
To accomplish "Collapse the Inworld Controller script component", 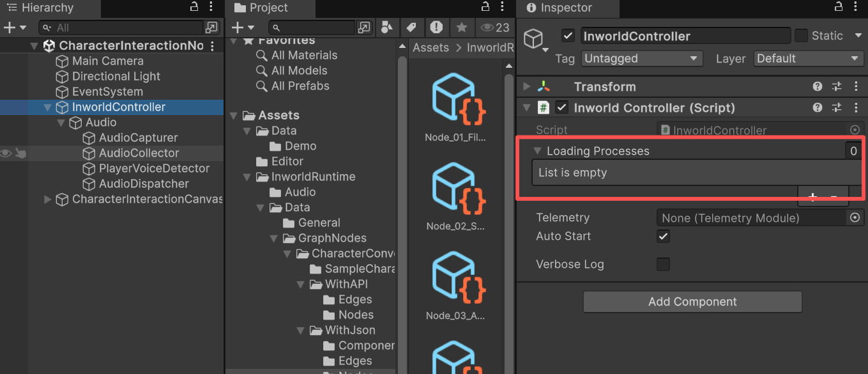I will [x=526, y=108].
